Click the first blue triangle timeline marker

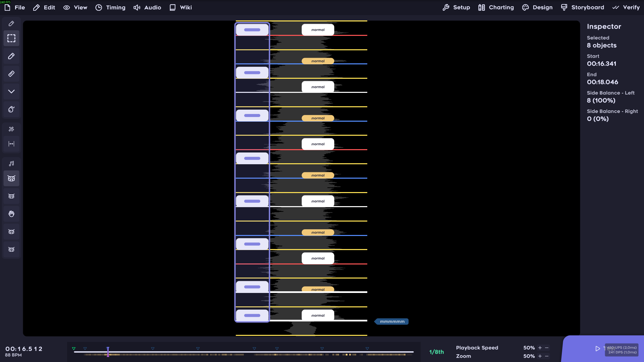tap(85, 349)
